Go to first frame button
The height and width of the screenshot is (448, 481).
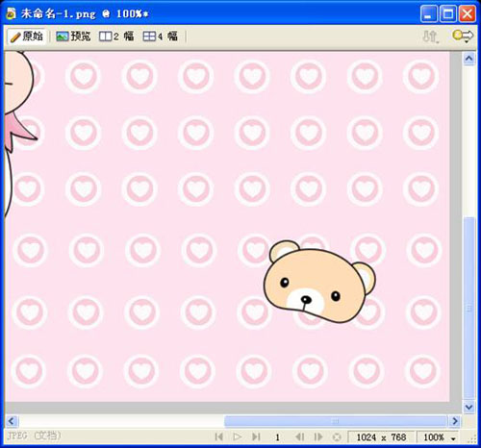(219, 436)
